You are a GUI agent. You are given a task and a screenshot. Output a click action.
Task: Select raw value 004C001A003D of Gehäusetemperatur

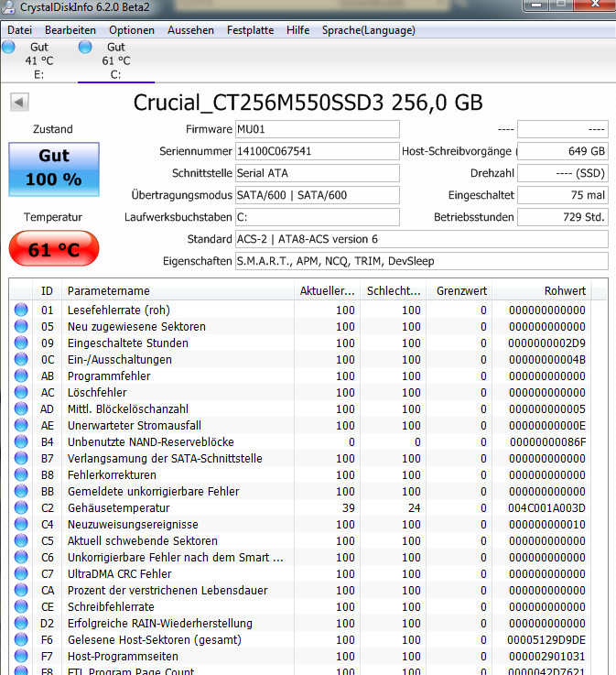tap(546, 508)
